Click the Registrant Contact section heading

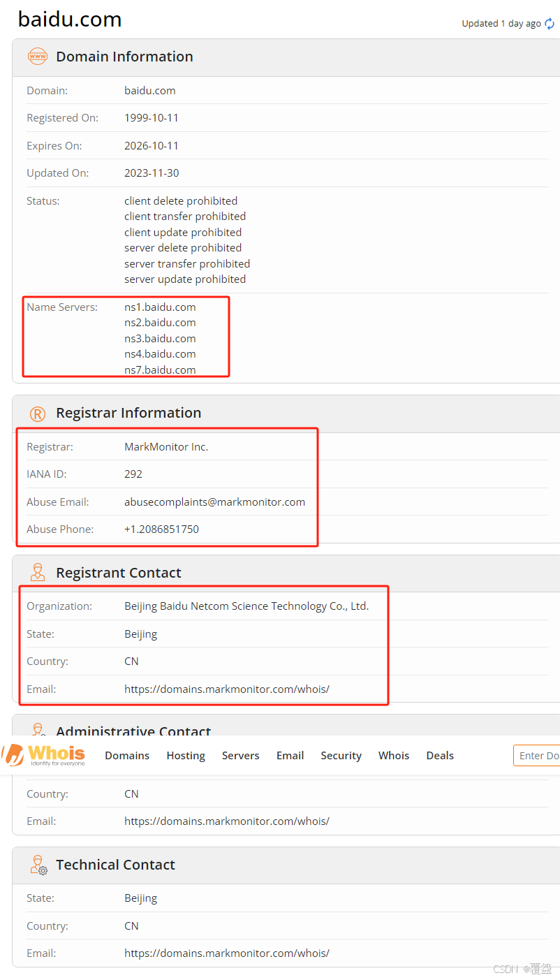119,573
